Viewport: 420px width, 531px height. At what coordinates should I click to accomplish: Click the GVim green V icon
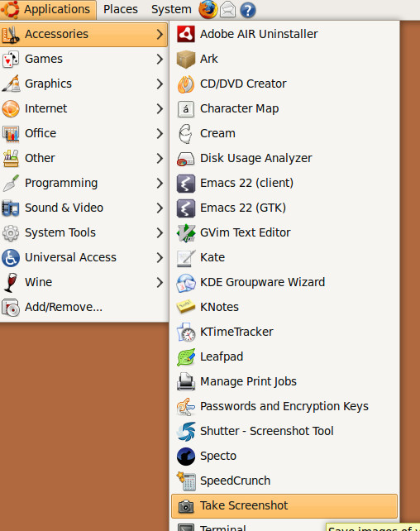186,233
